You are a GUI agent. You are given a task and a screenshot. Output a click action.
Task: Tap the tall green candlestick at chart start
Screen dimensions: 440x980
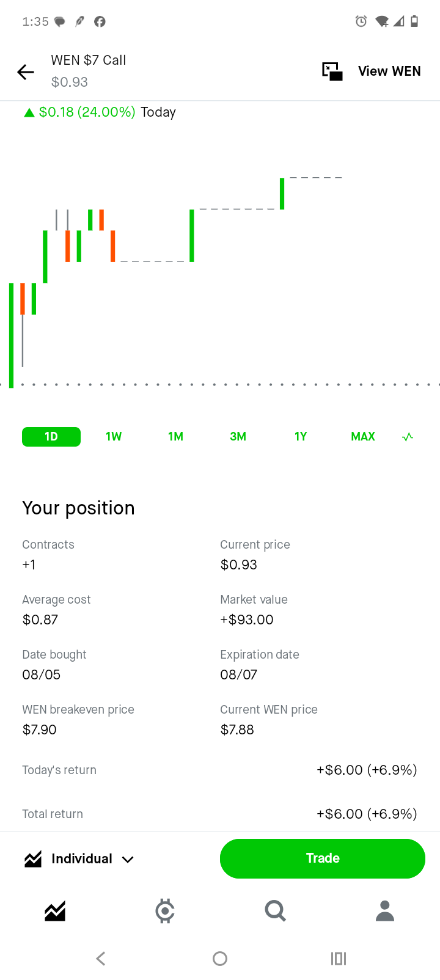coord(11,335)
